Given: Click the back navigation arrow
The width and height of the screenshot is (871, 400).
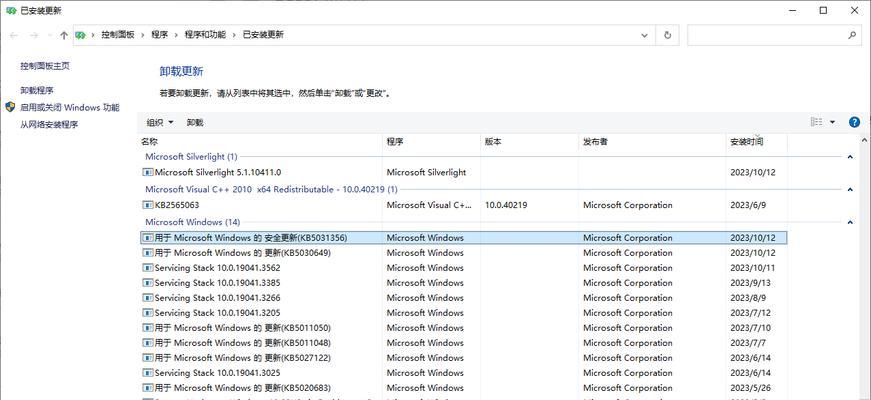Looking at the screenshot, I should (14, 35).
